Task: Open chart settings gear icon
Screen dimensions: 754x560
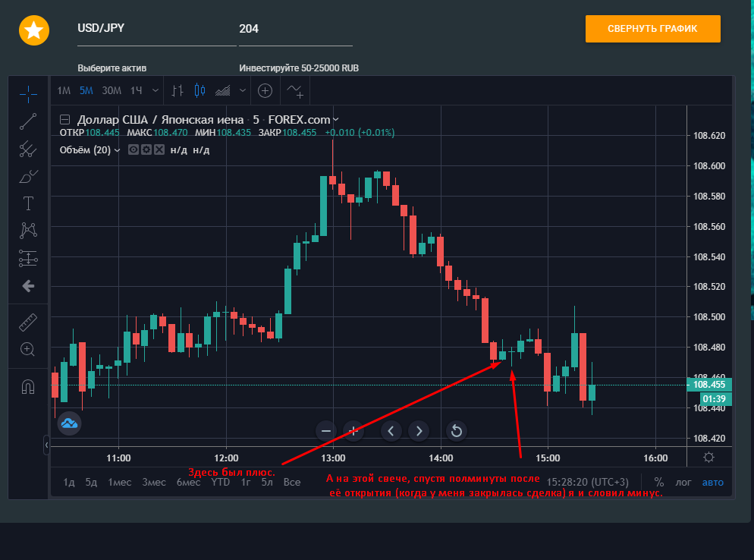Action: (x=708, y=457)
